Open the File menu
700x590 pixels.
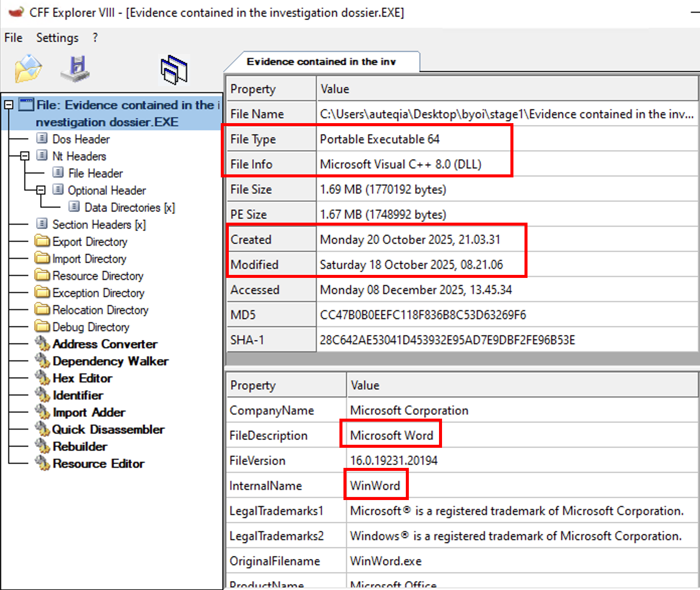pyautogui.click(x=14, y=38)
